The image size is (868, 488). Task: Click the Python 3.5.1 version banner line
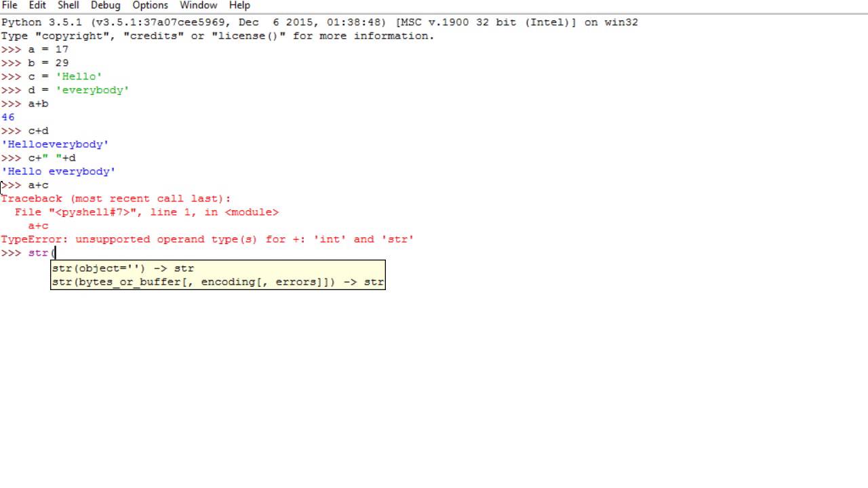point(319,22)
